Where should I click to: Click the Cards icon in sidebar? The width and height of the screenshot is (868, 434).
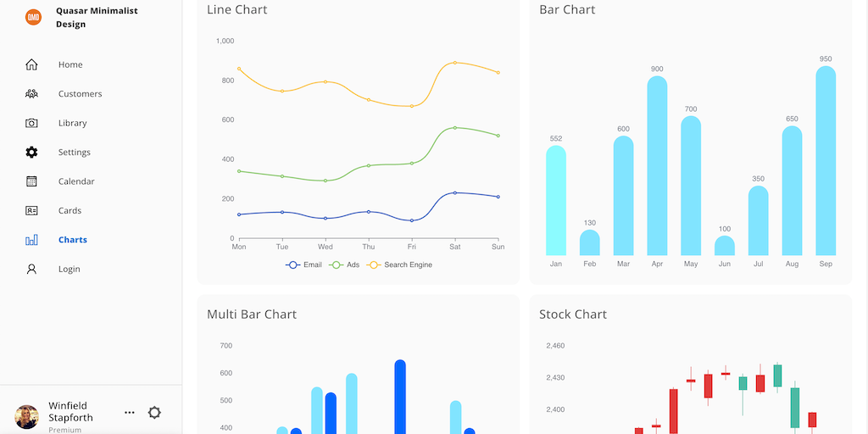click(31, 210)
